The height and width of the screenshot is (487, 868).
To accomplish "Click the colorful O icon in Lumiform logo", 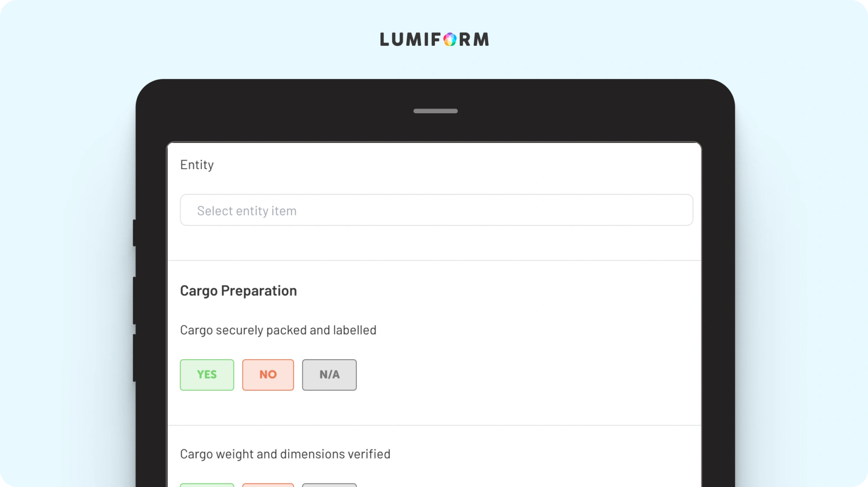I will 450,39.
